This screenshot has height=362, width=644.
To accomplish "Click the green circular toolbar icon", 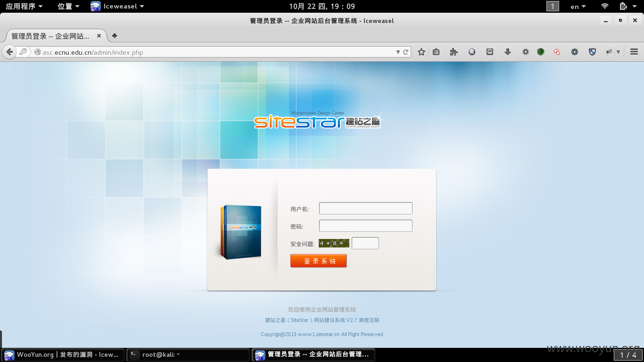I will click(x=541, y=52).
